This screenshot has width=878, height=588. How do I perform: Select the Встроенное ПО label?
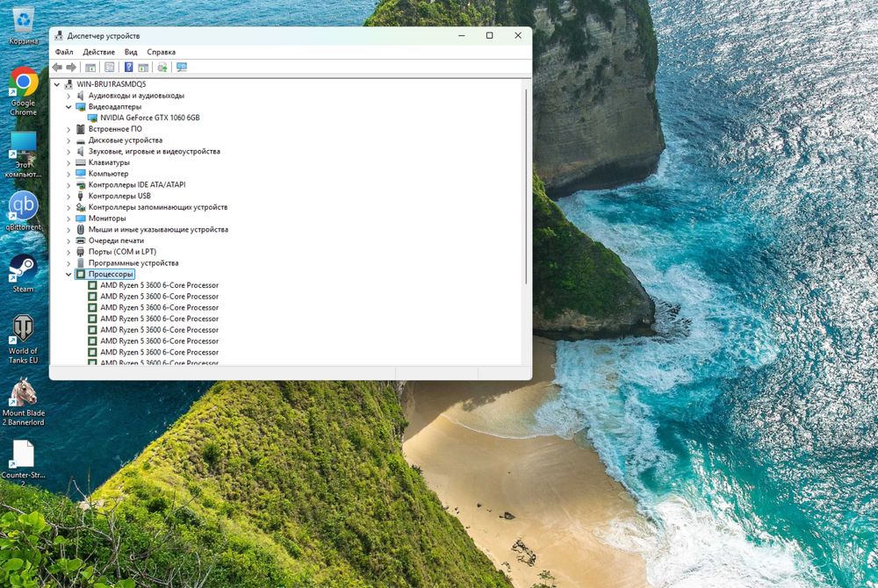(115, 129)
